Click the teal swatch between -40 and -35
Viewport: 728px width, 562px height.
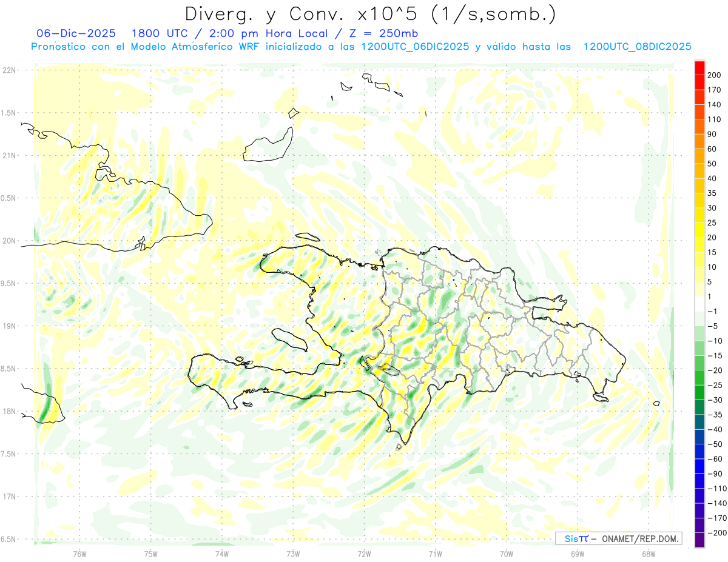pyautogui.click(x=699, y=421)
